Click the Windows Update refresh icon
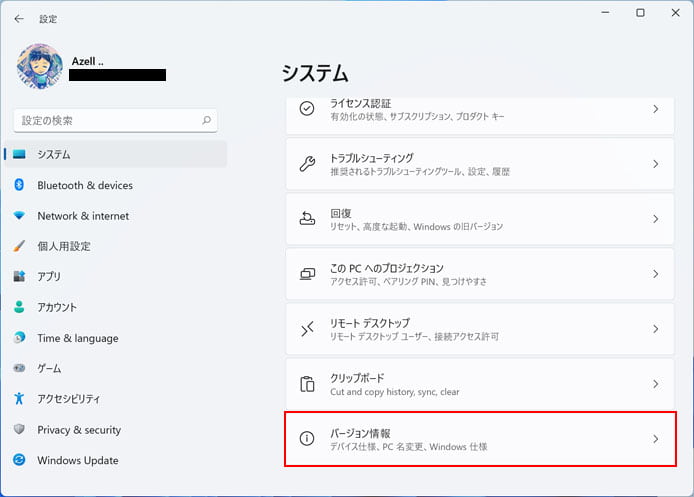 [x=19, y=460]
